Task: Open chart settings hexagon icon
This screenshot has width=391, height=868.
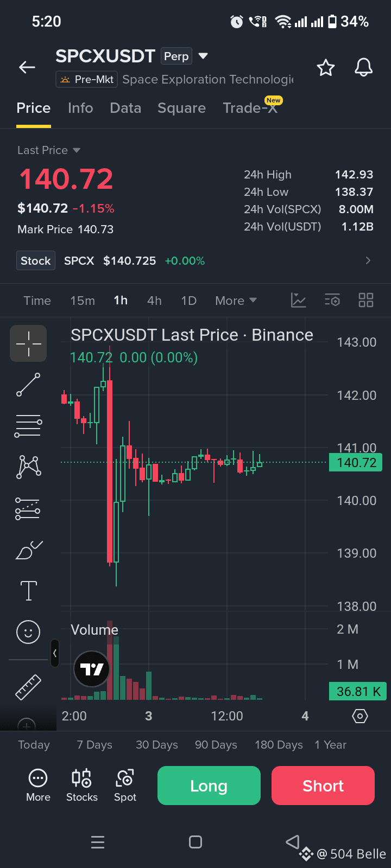Action: [360, 716]
